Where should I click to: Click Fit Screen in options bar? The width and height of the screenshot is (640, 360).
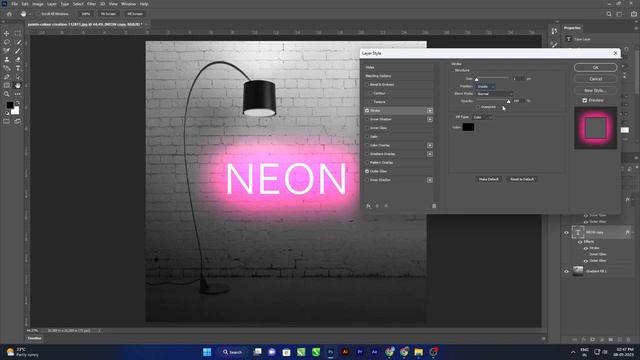pyautogui.click(x=108, y=14)
